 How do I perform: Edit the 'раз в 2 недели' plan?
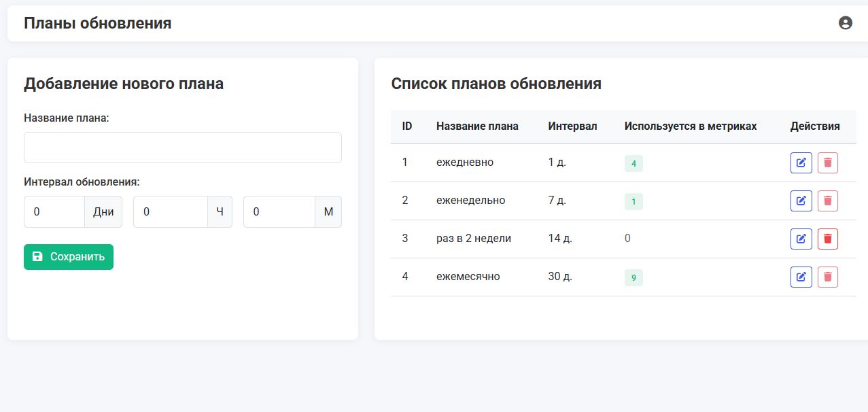click(801, 239)
